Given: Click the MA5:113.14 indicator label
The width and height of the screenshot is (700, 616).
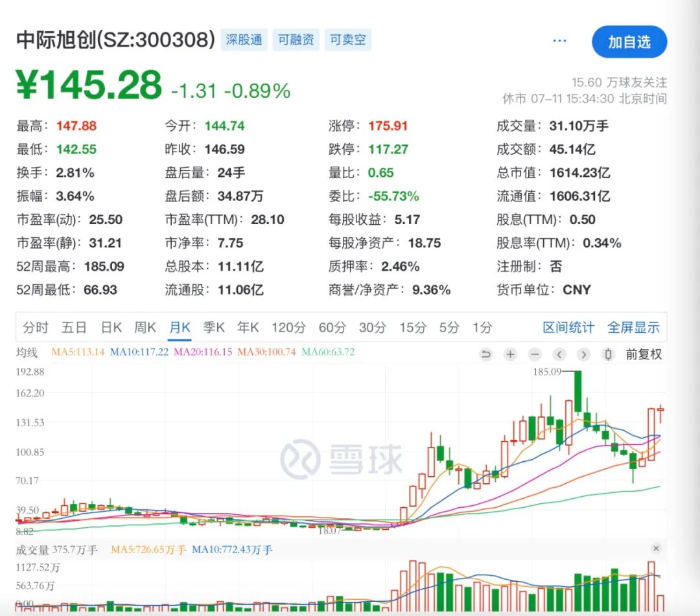Looking at the screenshot, I should 78,352.
